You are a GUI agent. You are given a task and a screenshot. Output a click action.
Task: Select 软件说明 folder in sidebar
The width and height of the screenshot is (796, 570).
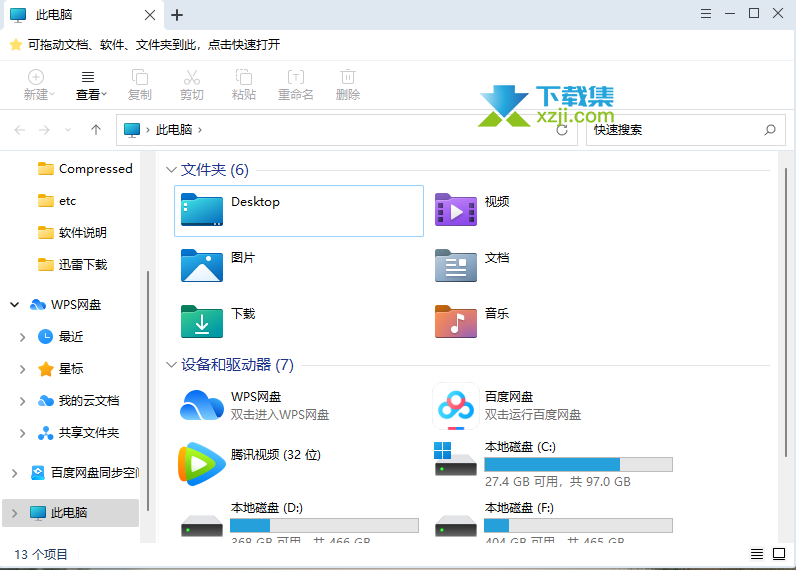click(72, 232)
